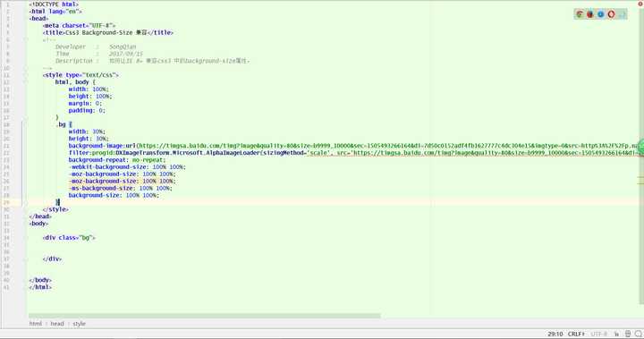Place cursor on the <title> tag line
This screenshot has width=644, height=339.
coord(108,32)
